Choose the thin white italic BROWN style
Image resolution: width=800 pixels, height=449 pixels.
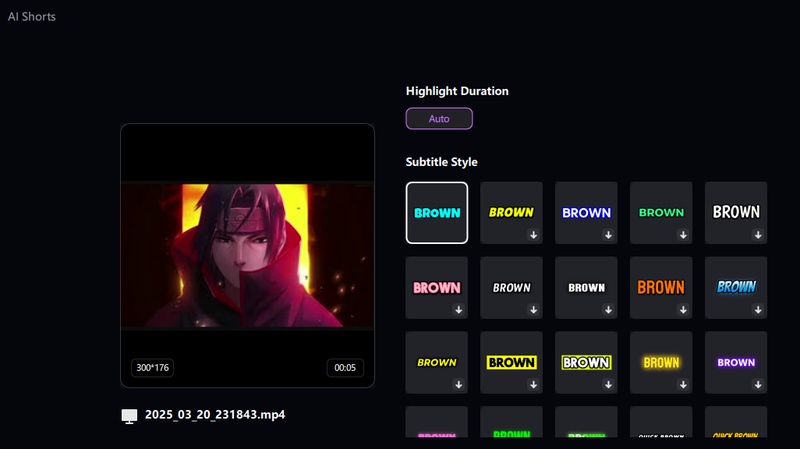pyautogui.click(x=511, y=288)
